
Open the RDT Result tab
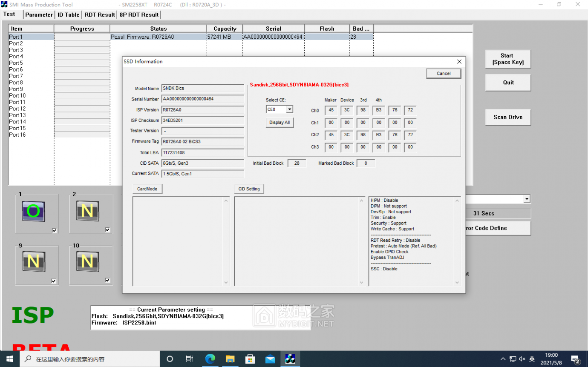[x=100, y=15]
